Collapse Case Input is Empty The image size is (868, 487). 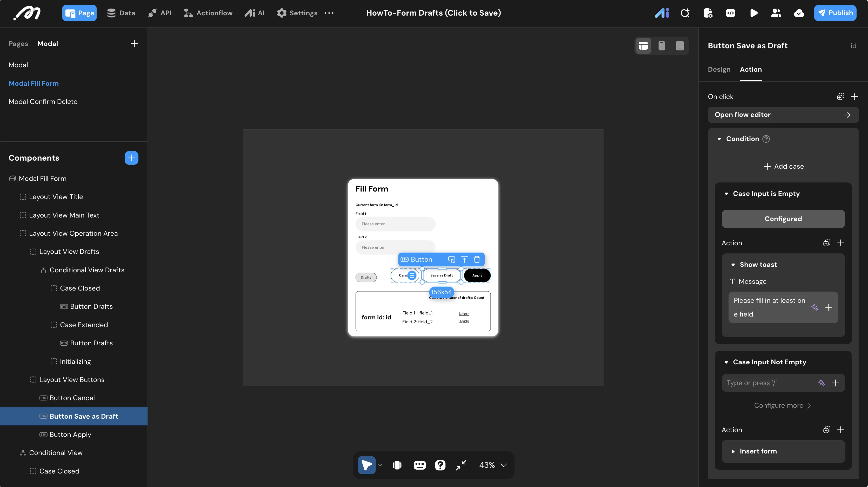coord(726,194)
